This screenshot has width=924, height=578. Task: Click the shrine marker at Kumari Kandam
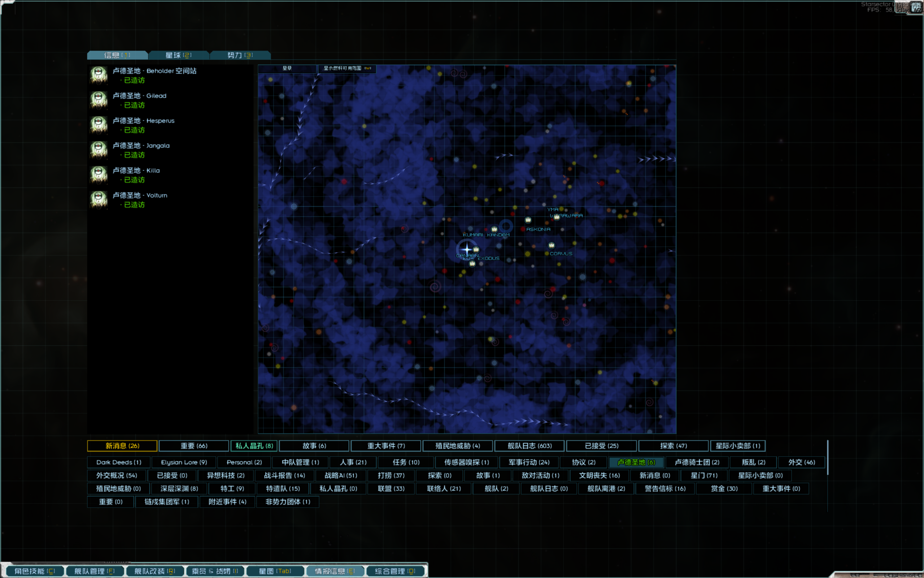[x=494, y=229]
